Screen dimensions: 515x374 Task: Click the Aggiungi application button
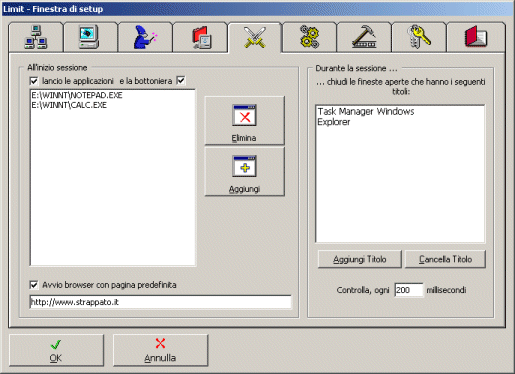[244, 172]
